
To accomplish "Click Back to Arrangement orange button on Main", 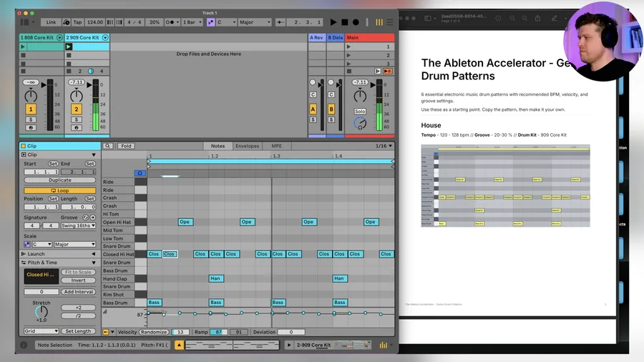I will pos(387,71).
